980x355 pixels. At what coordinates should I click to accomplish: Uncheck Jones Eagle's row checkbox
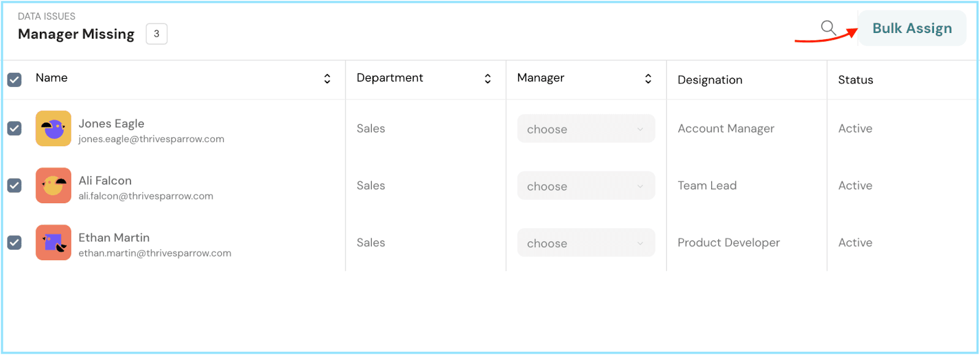click(14, 129)
